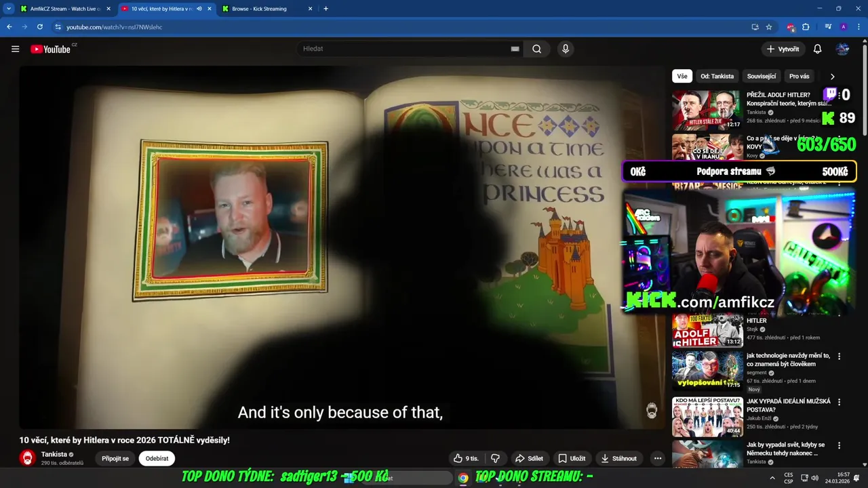
Task: Click the Sdílet share button
Action: pos(529,458)
